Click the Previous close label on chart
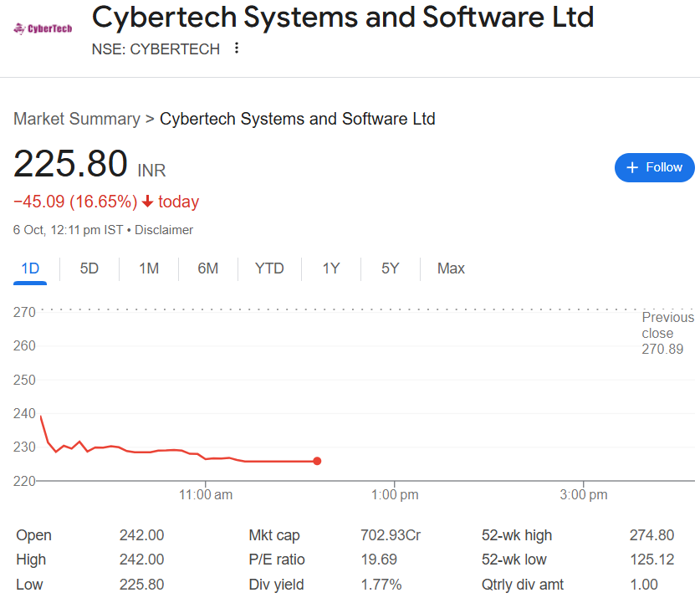Viewport: 700px width, 598px height. (x=667, y=325)
